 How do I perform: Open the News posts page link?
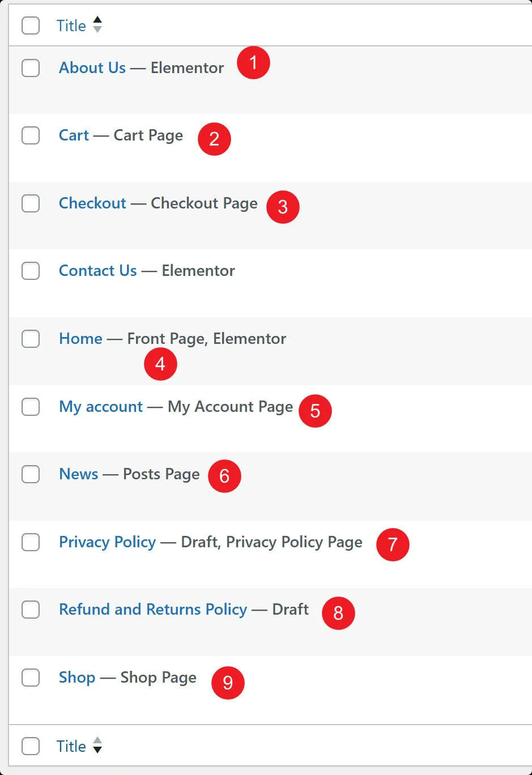tap(79, 474)
